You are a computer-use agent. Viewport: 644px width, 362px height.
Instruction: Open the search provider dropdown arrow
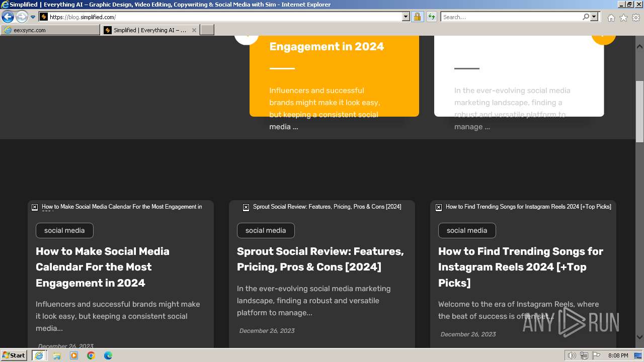[594, 17]
